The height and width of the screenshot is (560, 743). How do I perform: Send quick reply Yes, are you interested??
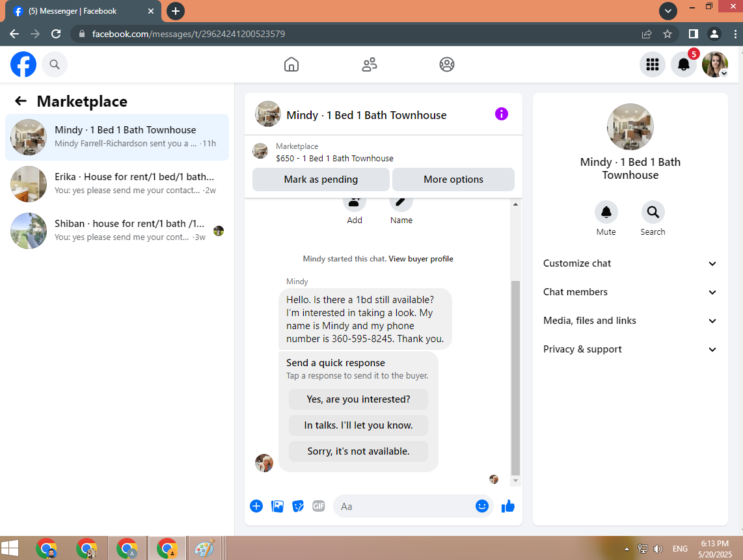pyautogui.click(x=358, y=399)
